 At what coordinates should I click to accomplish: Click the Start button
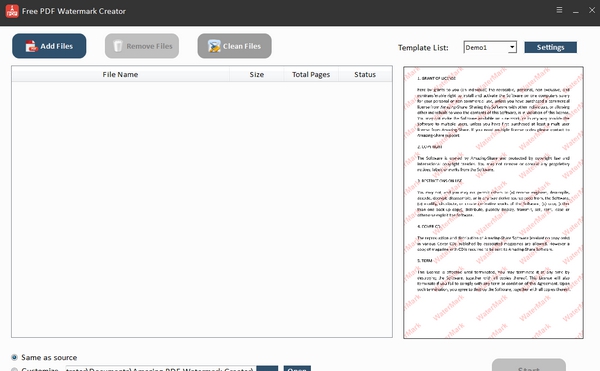pos(528,366)
